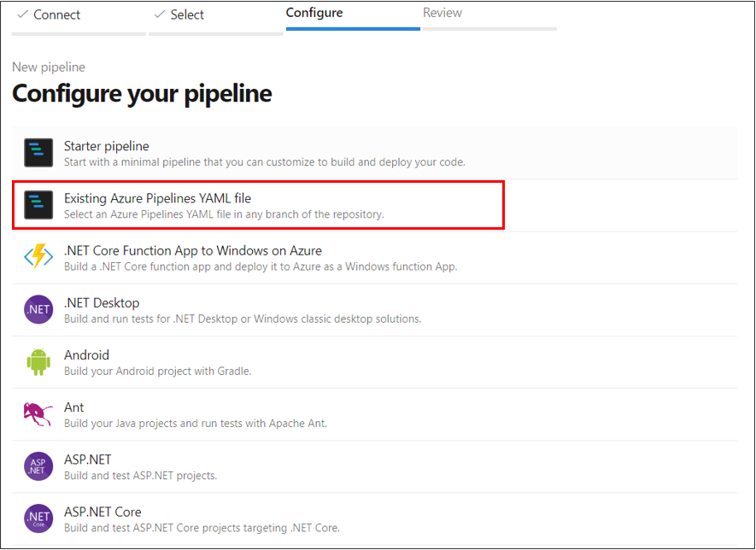Click 'Build a .NET Core function app' description

point(261,266)
